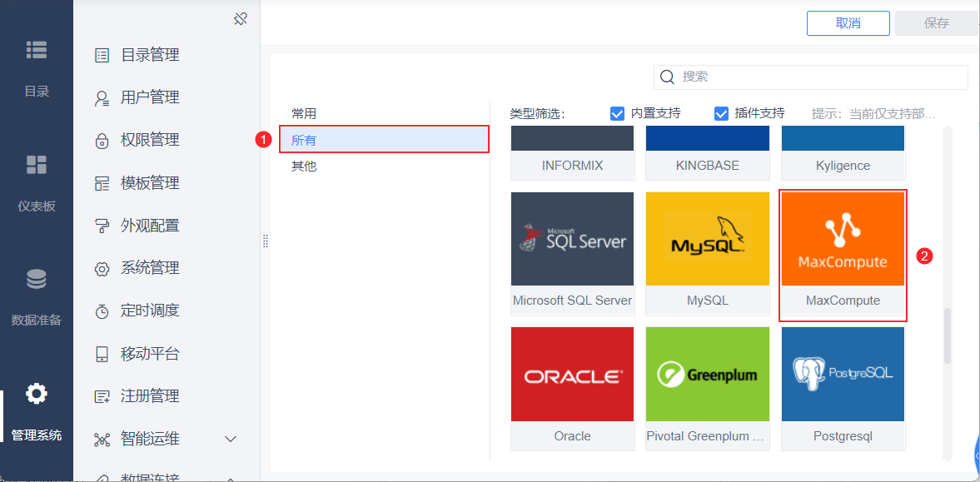Select the Greenplum green logo tile

(x=708, y=374)
